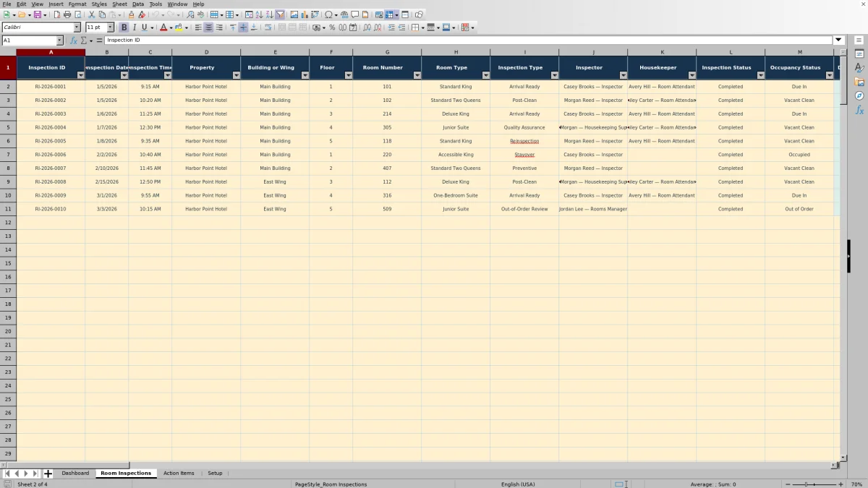Toggle Underline formatting
This screenshot has width=868, height=488.
144,27
